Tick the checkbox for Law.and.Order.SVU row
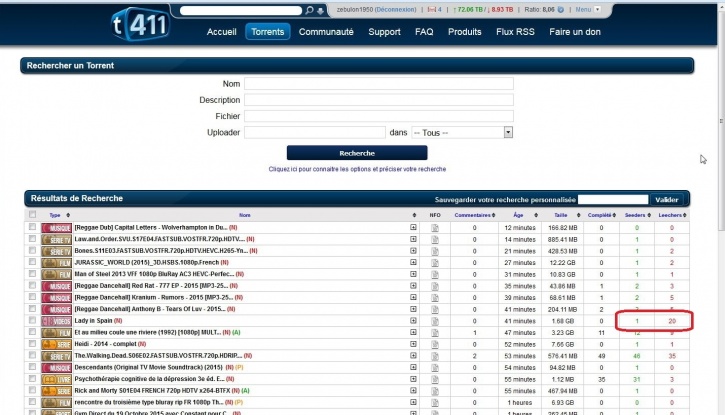The width and height of the screenshot is (725, 415). click(x=32, y=238)
